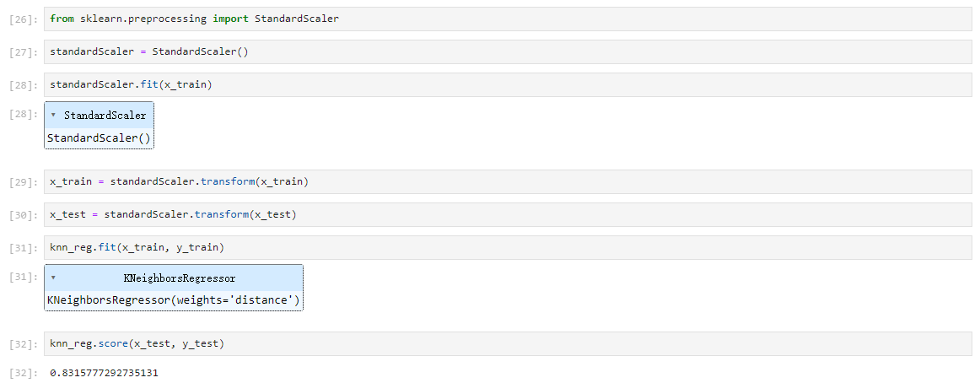The width and height of the screenshot is (980, 383).
Task: Click the output prompt [28] beside StandardScaler
Action: pyautogui.click(x=24, y=113)
